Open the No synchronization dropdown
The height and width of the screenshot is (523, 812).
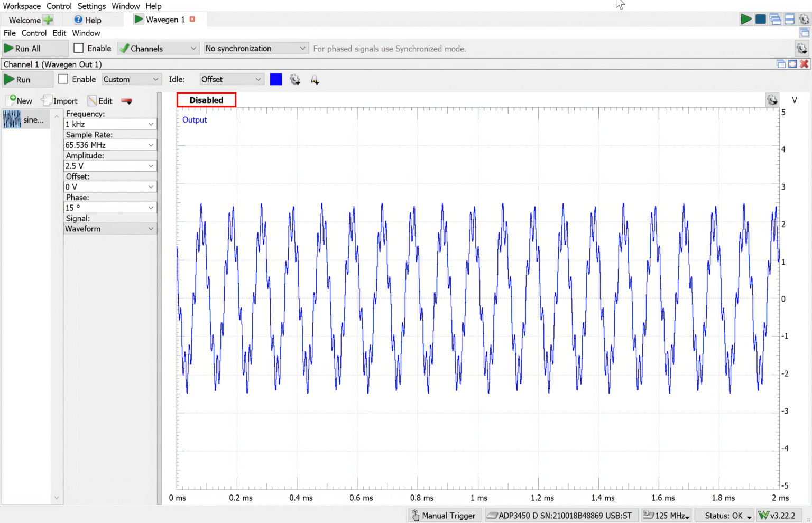(256, 48)
